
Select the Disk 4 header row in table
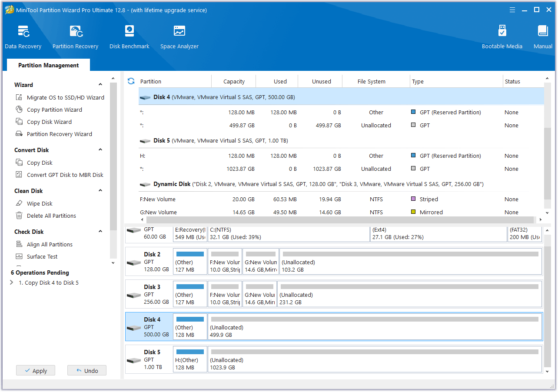[341, 97]
